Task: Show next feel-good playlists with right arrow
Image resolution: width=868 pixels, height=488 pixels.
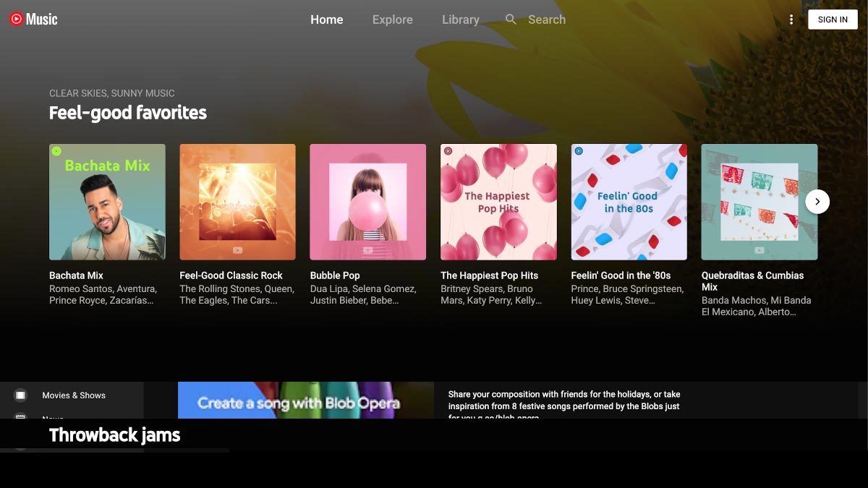Action: click(817, 202)
